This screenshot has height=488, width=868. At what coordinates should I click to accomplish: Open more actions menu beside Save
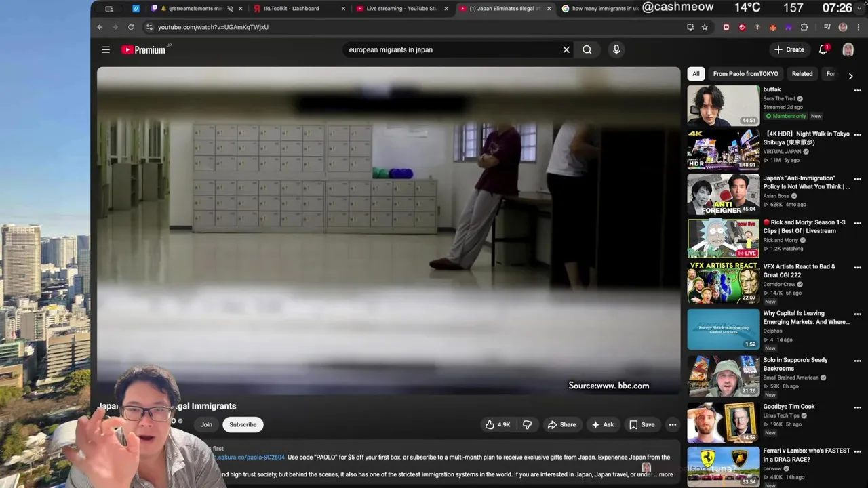[x=673, y=425]
